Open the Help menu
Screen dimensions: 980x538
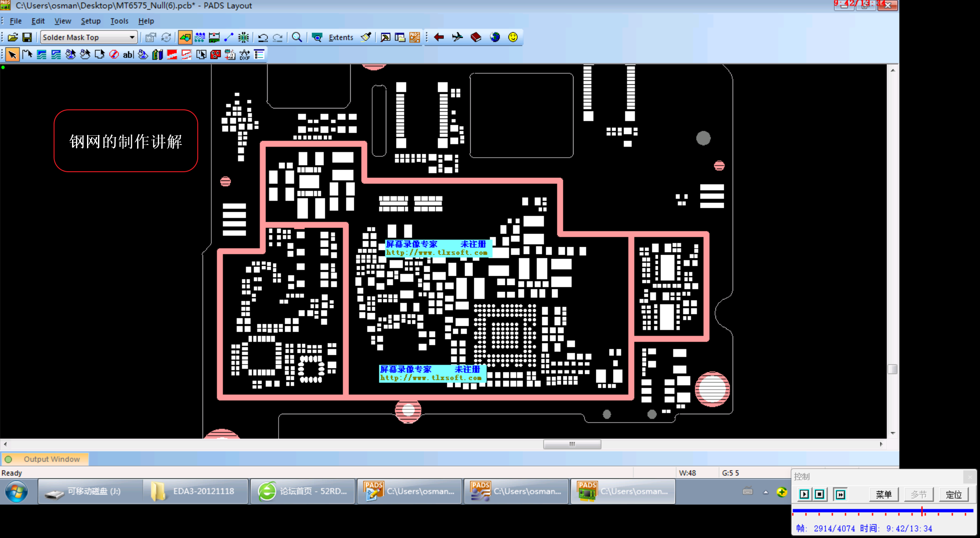click(x=146, y=21)
